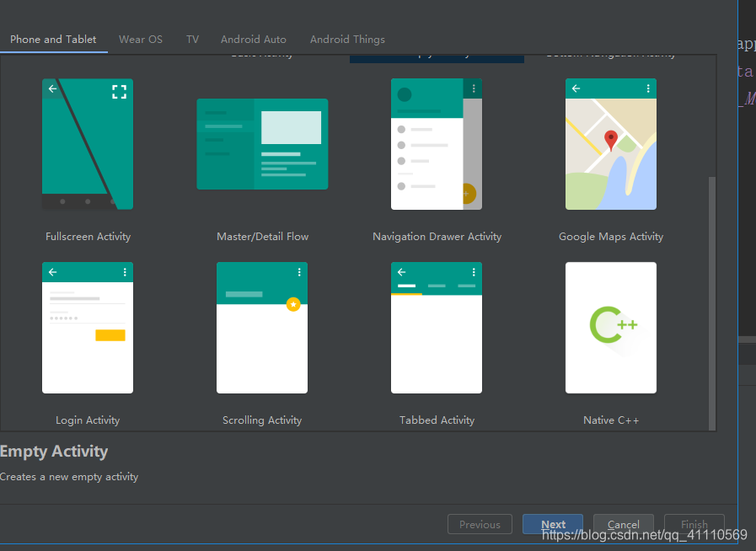Click 'Creates a new empty activity' description
The width and height of the screenshot is (756, 551).
69,477
